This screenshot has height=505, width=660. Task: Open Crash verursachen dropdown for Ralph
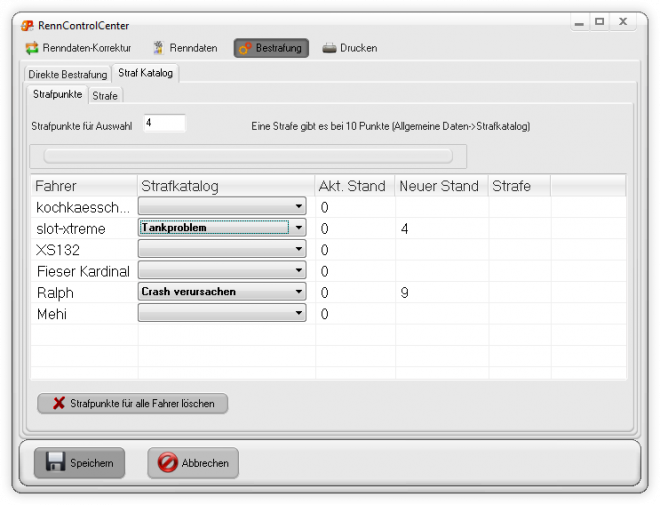point(299,292)
